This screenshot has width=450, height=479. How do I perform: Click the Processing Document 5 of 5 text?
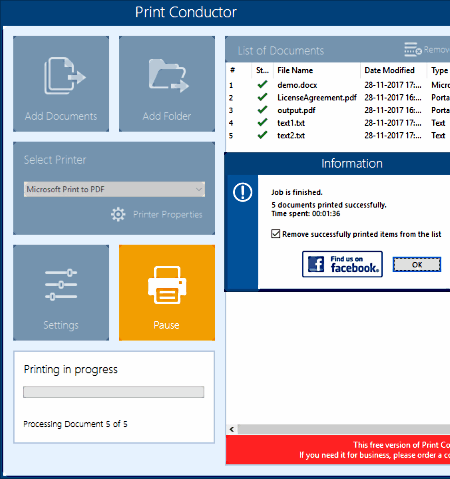click(75, 424)
